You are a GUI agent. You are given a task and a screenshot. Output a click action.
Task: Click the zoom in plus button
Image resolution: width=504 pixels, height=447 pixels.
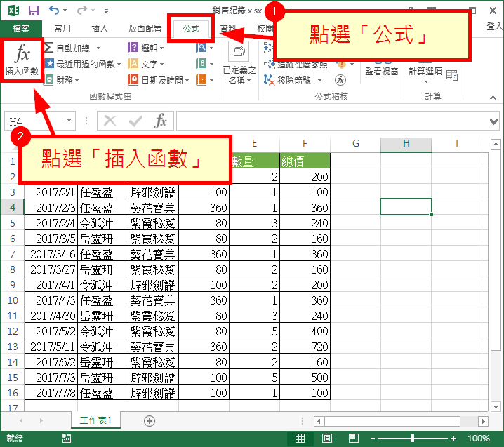[x=453, y=438]
